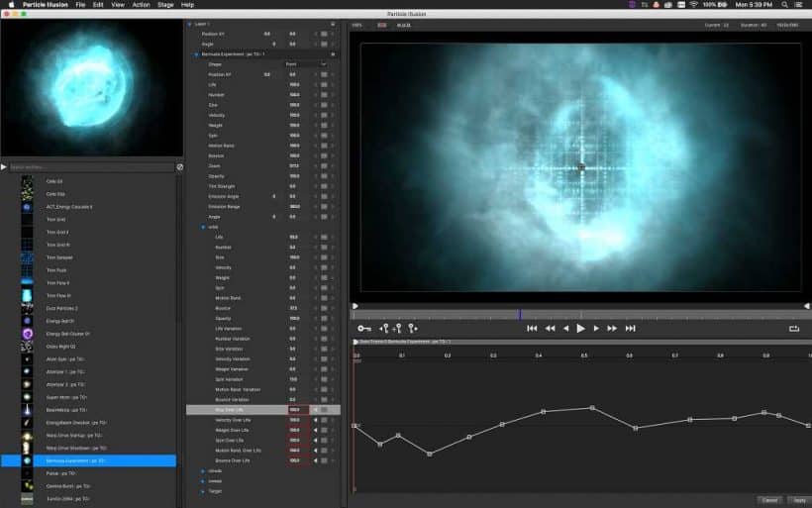Click the Play button in transport controls

click(x=580, y=329)
